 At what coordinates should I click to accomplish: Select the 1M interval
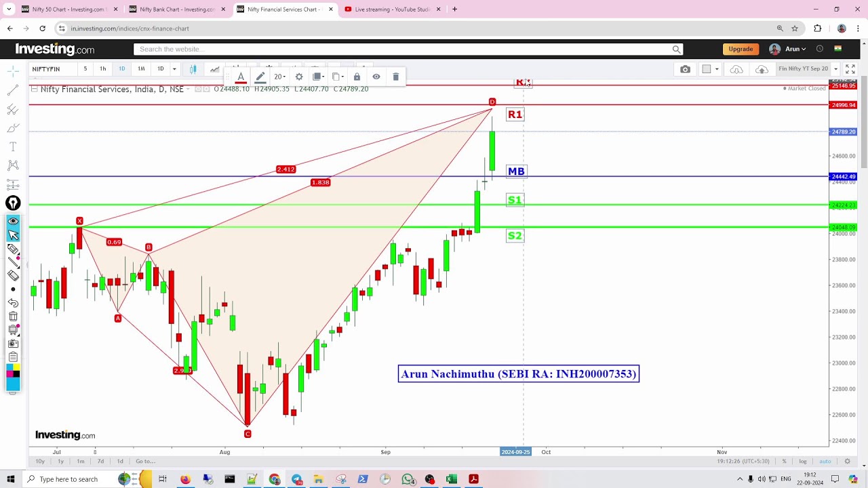[141, 69]
